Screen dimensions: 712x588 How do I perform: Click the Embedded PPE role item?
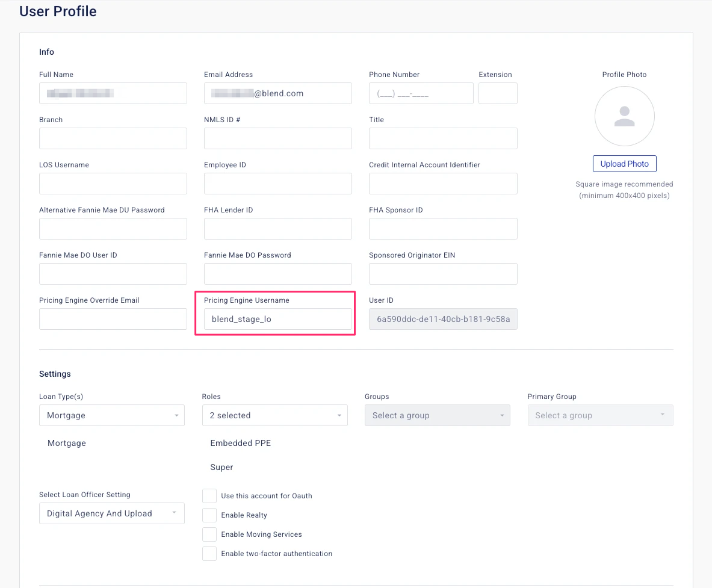click(240, 443)
